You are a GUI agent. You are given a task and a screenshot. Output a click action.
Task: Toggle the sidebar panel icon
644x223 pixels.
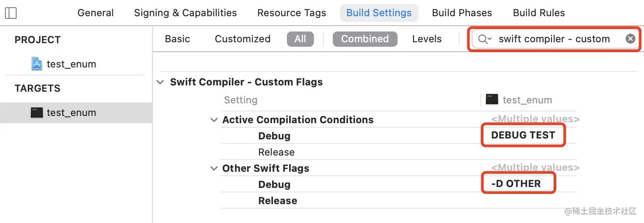(10, 13)
